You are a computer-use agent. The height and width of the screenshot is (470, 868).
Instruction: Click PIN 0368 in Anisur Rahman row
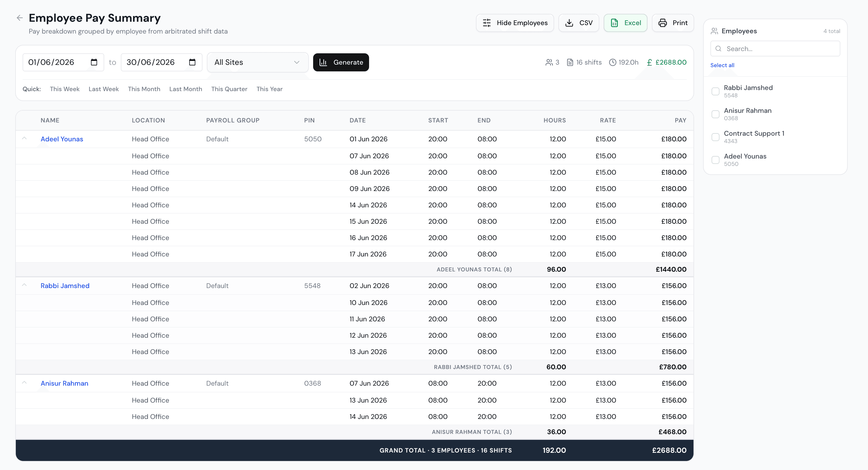coord(312,383)
